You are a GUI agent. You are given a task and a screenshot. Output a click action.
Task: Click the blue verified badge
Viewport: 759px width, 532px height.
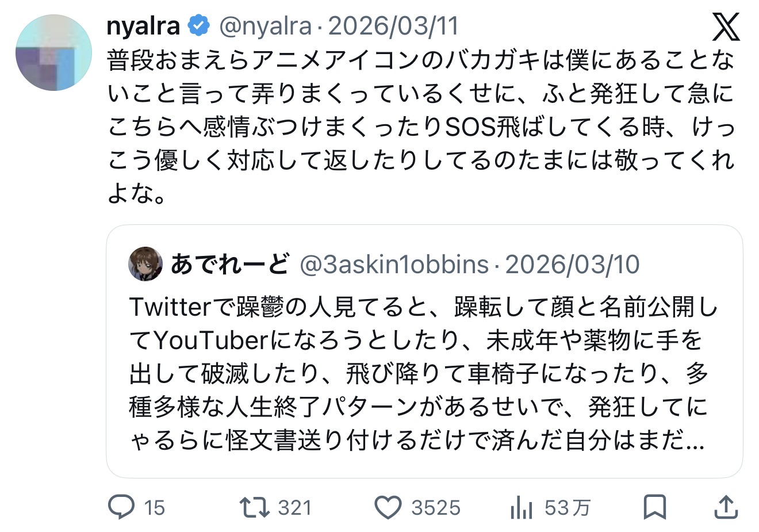[x=200, y=26]
